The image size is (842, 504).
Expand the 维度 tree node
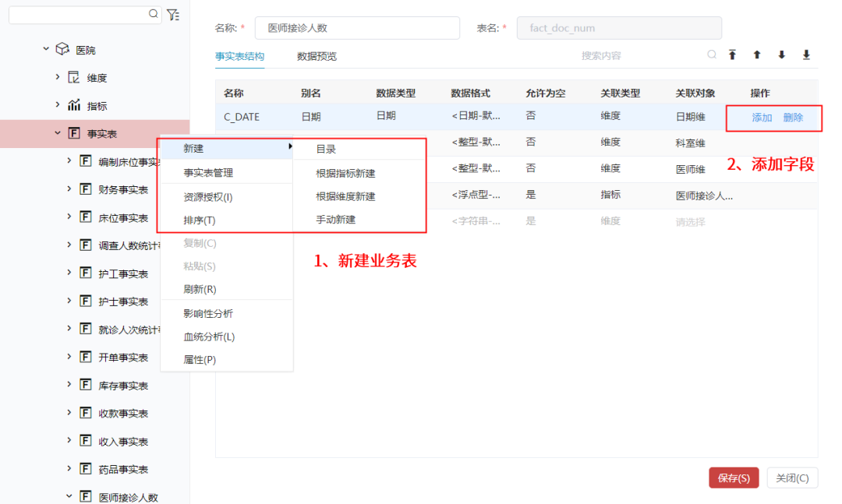pos(58,77)
